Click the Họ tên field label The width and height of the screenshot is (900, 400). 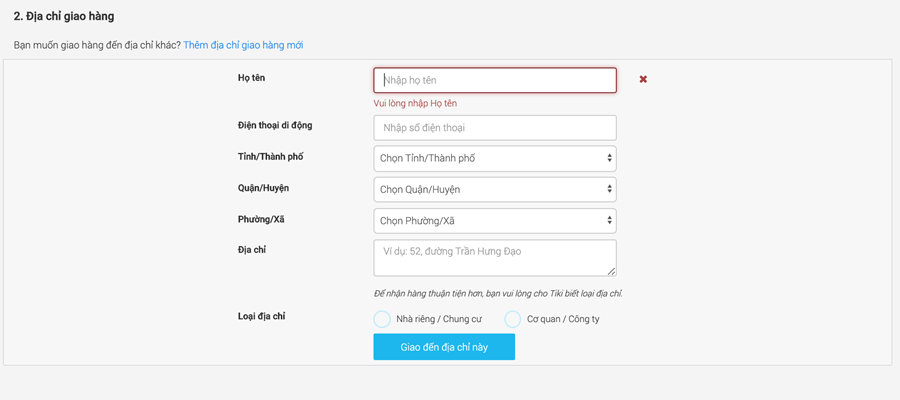pos(251,77)
